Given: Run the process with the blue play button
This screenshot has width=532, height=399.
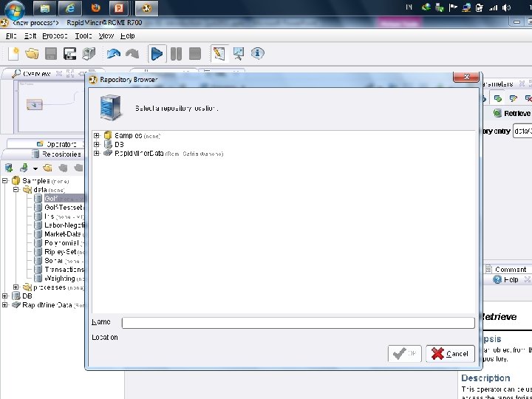Looking at the screenshot, I should tap(157, 54).
